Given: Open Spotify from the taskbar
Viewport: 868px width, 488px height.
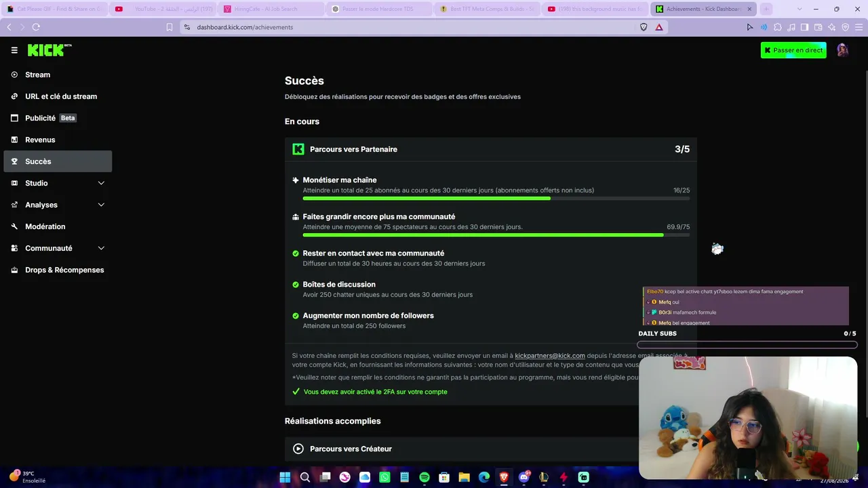Looking at the screenshot, I should click(425, 477).
